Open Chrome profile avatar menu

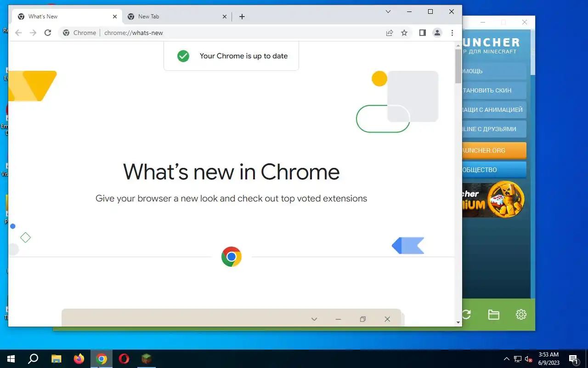coord(437,33)
